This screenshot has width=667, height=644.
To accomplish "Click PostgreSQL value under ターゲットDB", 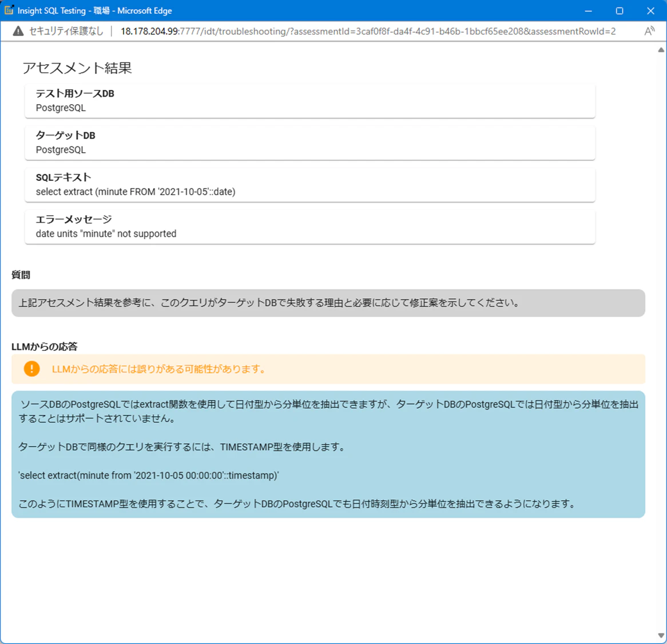I will [61, 150].
